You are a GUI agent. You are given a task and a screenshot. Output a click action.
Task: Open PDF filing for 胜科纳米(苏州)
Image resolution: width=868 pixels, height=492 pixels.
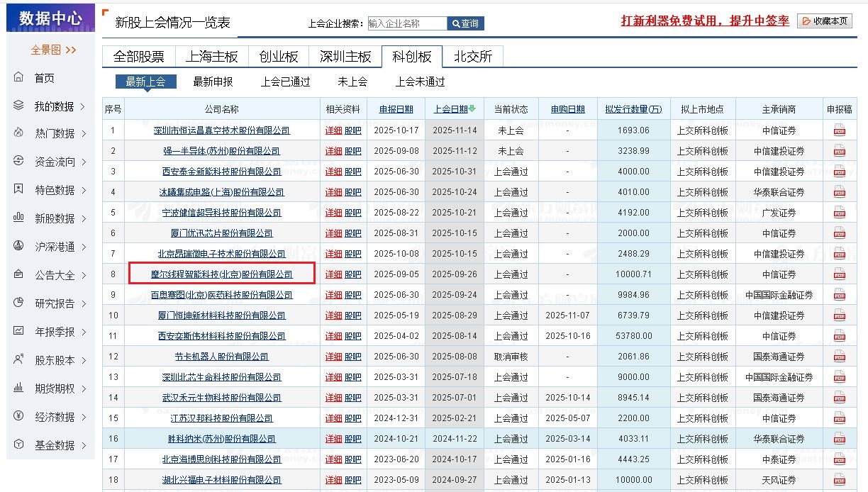840,439
